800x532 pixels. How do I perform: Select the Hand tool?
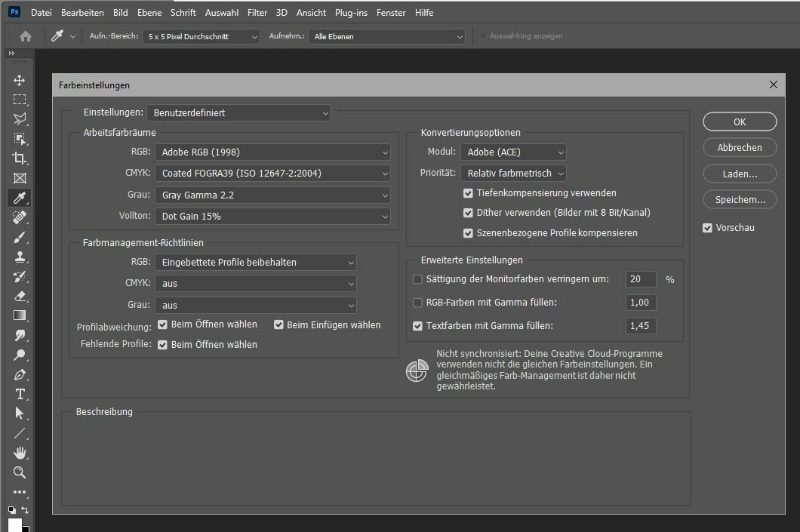pos(20,453)
